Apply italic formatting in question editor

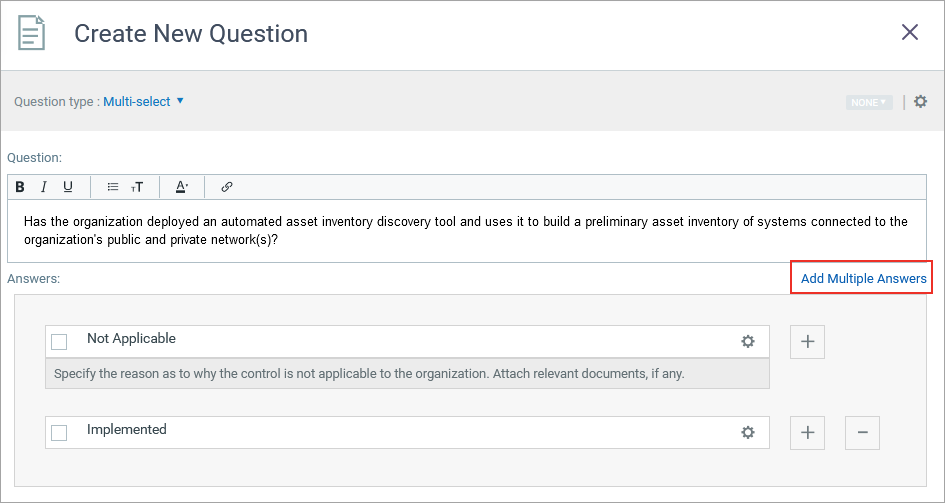44,187
